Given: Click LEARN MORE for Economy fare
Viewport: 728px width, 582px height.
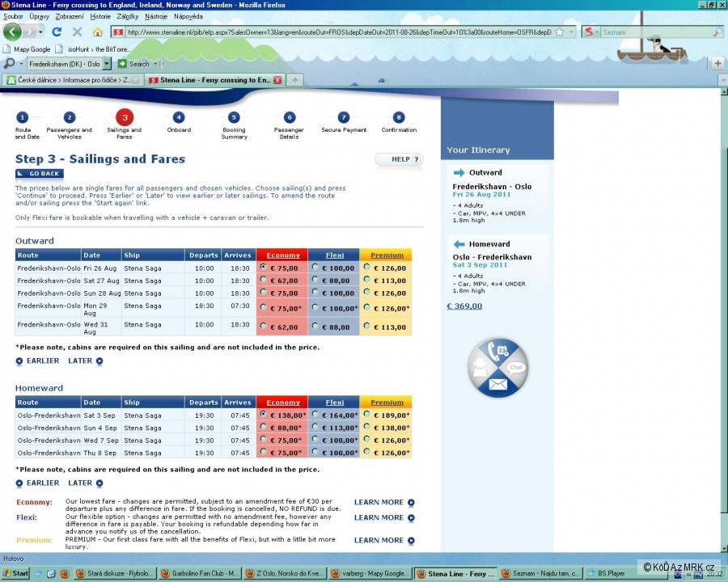Looking at the screenshot, I should [x=384, y=502].
